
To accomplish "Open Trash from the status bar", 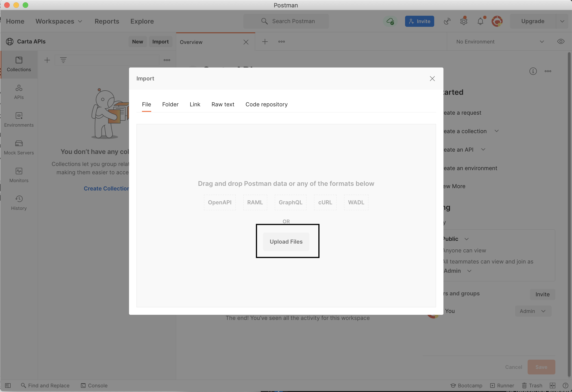I will 532,386.
